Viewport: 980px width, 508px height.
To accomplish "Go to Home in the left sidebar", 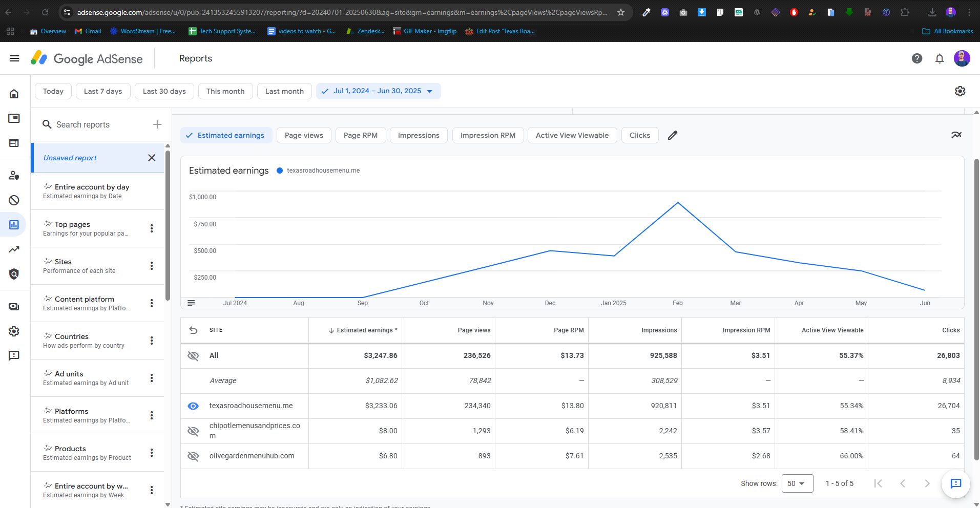I will click(14, 94).
